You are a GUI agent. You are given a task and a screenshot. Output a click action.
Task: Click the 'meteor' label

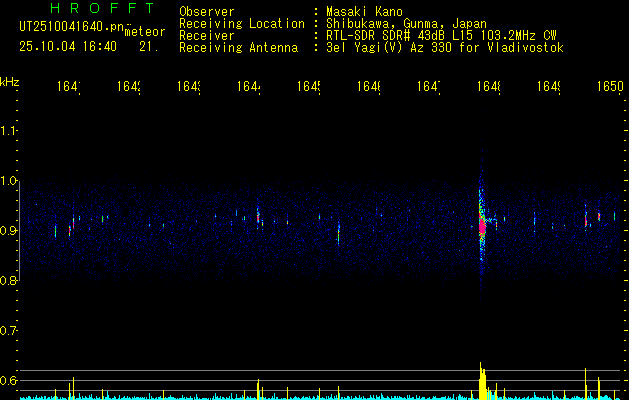pos(145,32)
